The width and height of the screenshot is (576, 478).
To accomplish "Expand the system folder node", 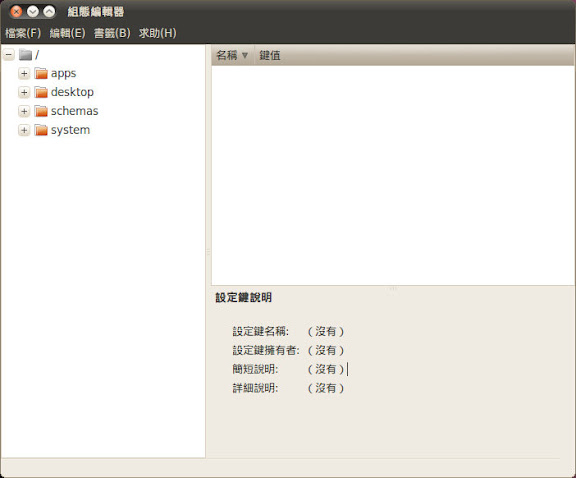I will pos(24,130).
